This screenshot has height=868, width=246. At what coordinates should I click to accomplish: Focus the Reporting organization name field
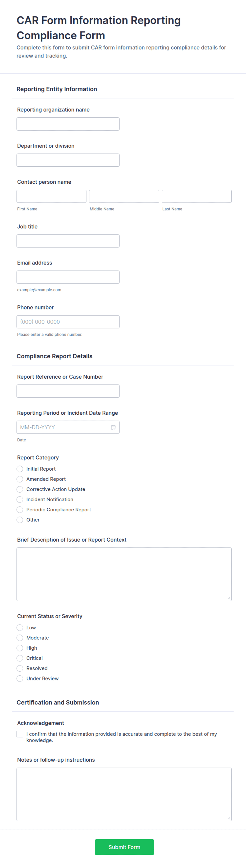point(68,124)
